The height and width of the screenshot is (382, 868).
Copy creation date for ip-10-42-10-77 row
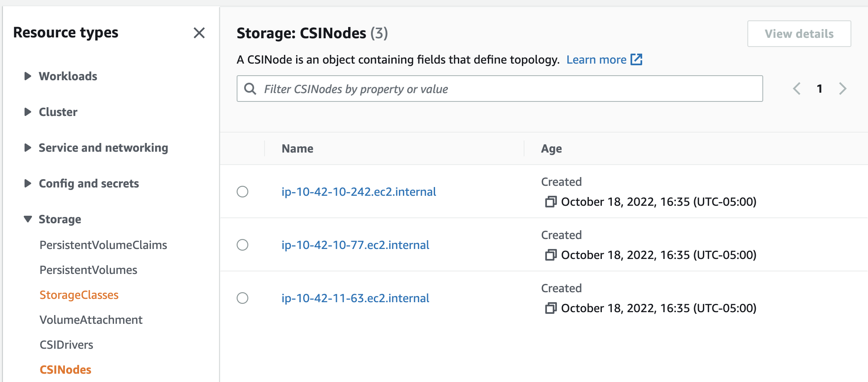(x=551, y=255)
